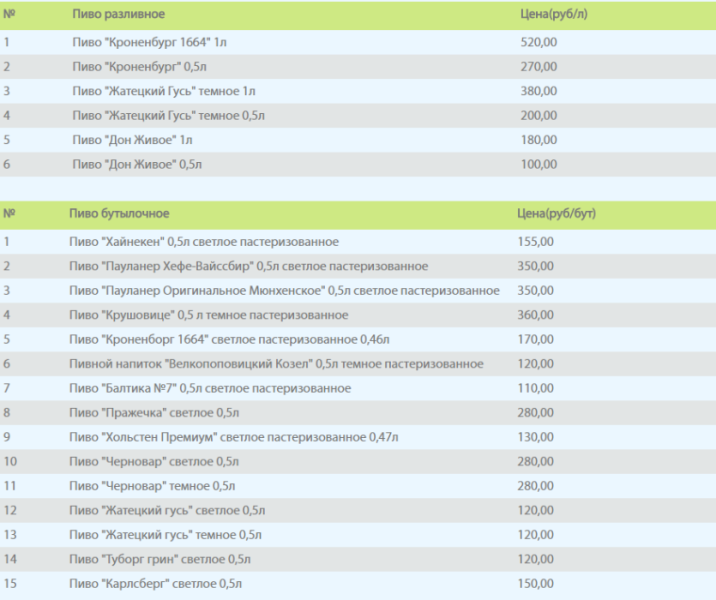Click price 130,00
The image size is (716, 600).
(536, 437)
